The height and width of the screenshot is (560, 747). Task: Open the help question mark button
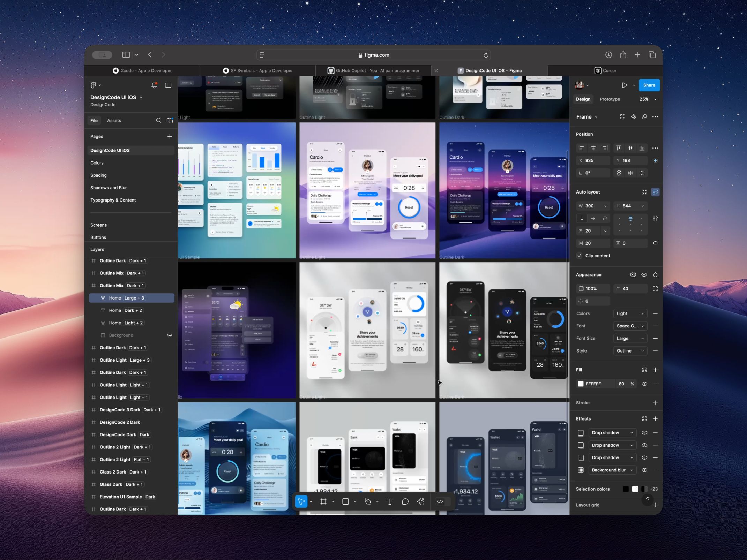(x=647, y=500)
